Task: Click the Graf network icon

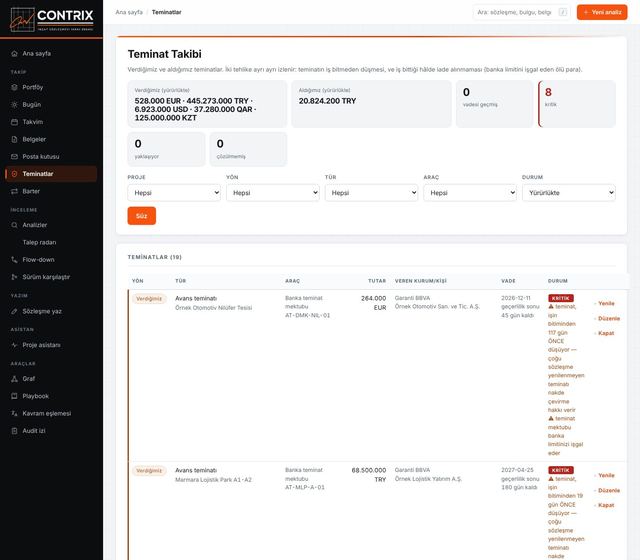Action: click(14, 379)
